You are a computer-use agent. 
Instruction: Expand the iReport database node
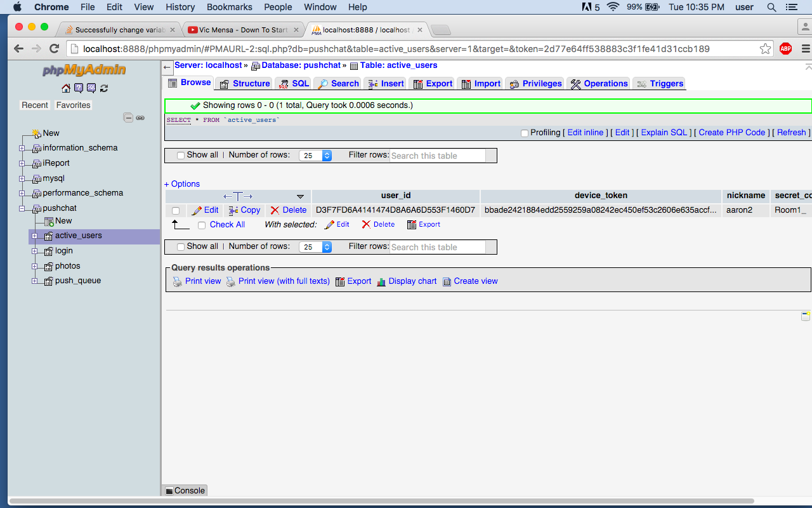pos(22,163)
